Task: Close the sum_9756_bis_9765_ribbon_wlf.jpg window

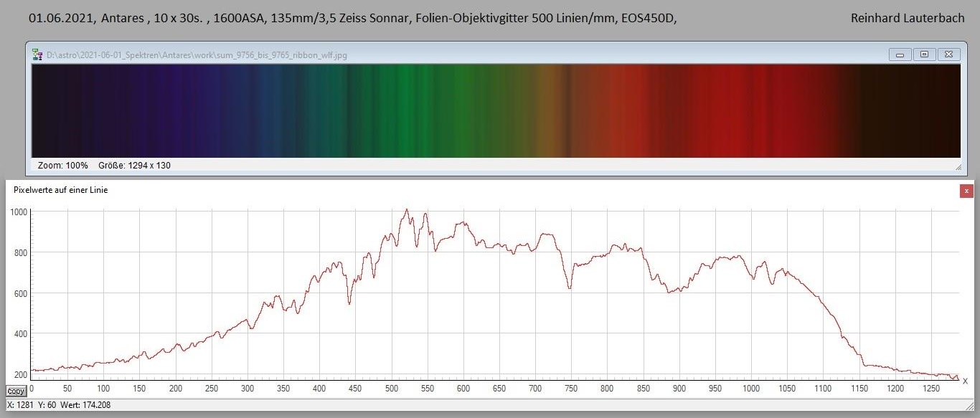Action: click(x=948, y=54)
